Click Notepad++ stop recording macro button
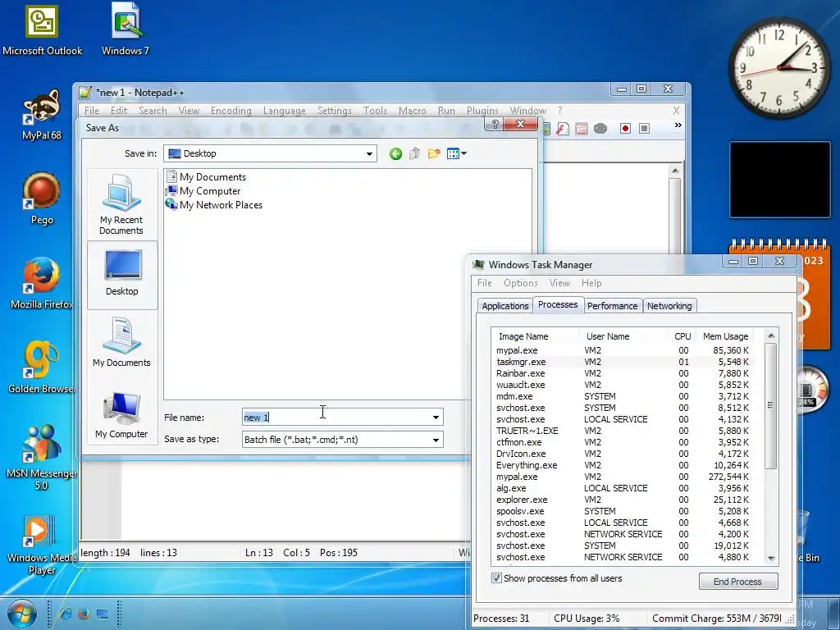The image size is (840, 630). tap(645, 129)
